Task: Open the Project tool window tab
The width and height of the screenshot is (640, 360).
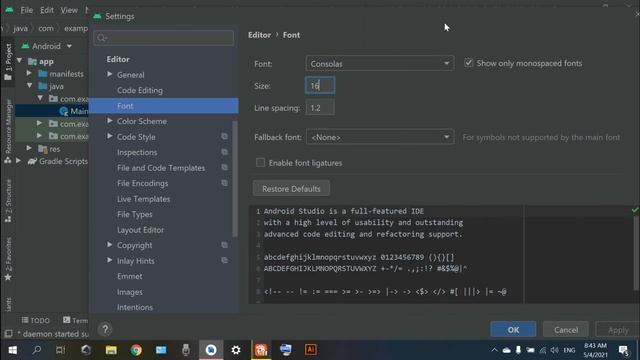Action: (8, 62)
